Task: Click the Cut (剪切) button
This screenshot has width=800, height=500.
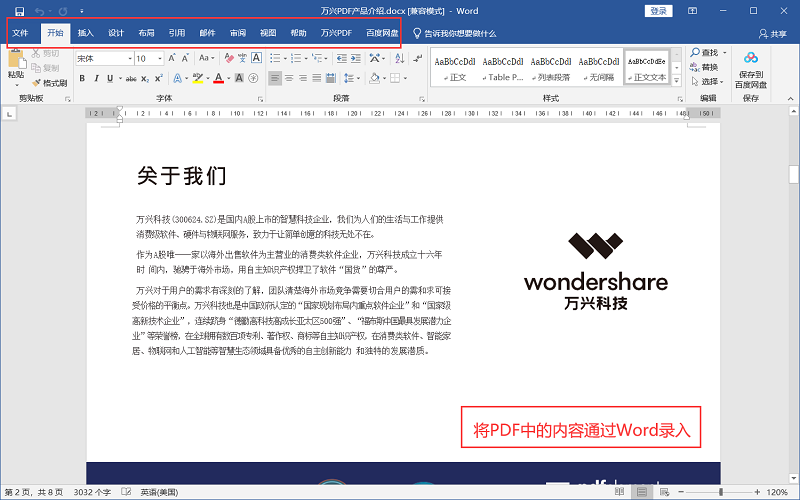Action: [x=45, y=53]
